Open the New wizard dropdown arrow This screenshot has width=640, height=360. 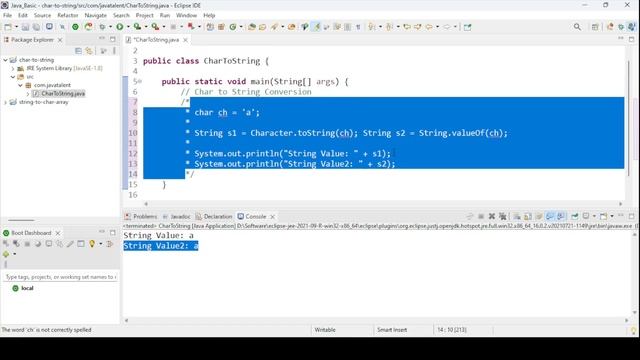pos(16,27)
